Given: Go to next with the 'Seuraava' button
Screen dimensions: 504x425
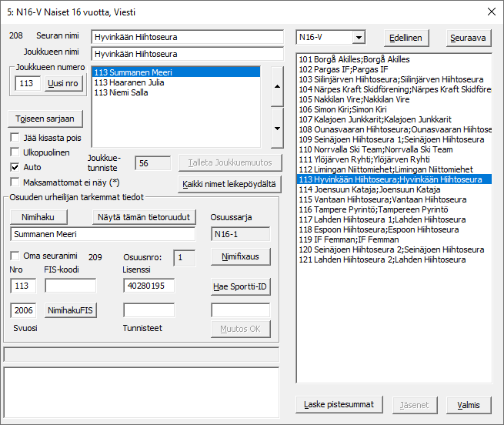Looking at the screenshot, I should tap(469, 38).
